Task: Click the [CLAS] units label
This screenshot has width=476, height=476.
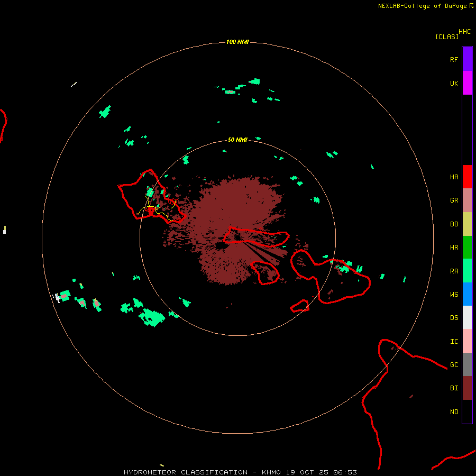Action: [x=447, y=36]
